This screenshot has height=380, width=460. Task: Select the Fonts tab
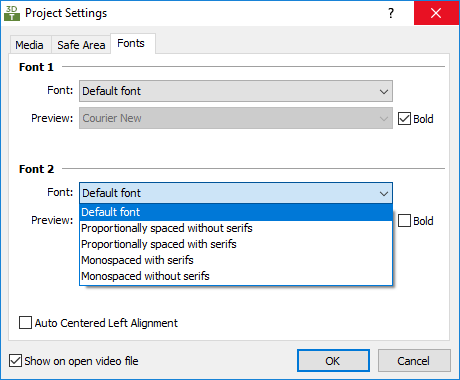click(131, 43)
